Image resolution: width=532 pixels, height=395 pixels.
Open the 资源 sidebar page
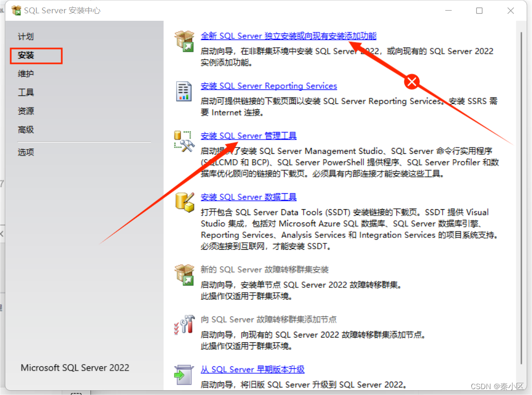26,111
